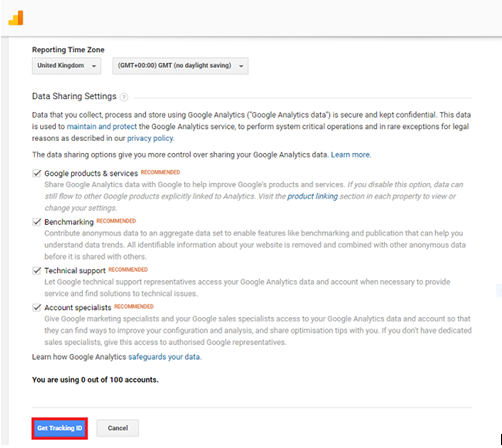
Task: Click the Data Sharing Settings heading
Action: pos(74,96)
